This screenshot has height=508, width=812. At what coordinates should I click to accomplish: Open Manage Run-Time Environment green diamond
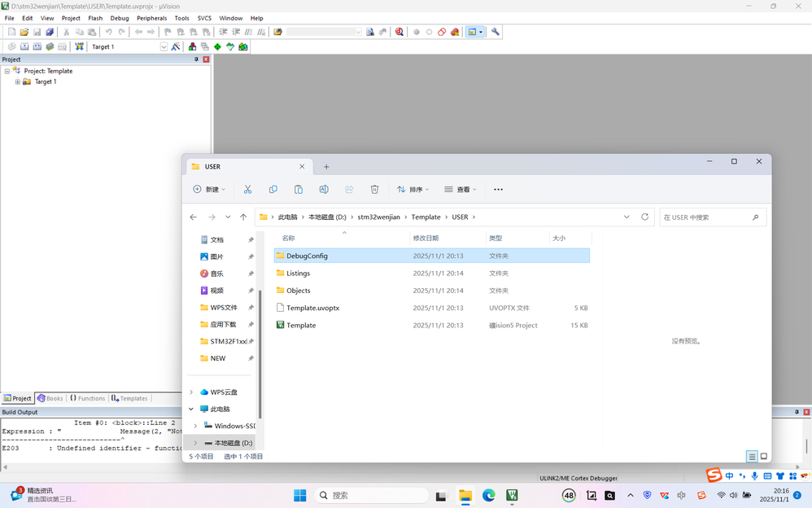point(217,46)
